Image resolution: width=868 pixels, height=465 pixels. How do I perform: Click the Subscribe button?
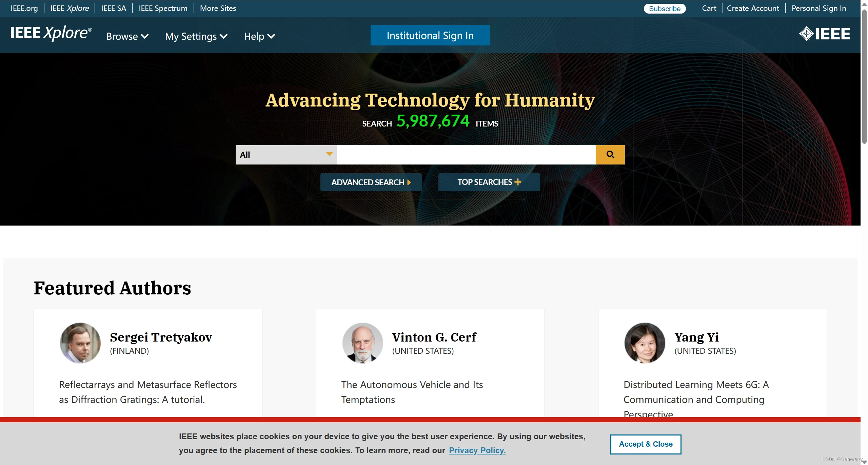click(665, 8)
